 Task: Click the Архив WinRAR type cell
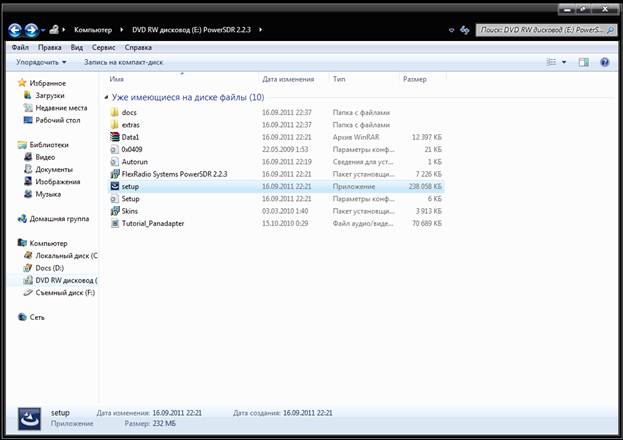pyautogui.click(x=356, y=137)
